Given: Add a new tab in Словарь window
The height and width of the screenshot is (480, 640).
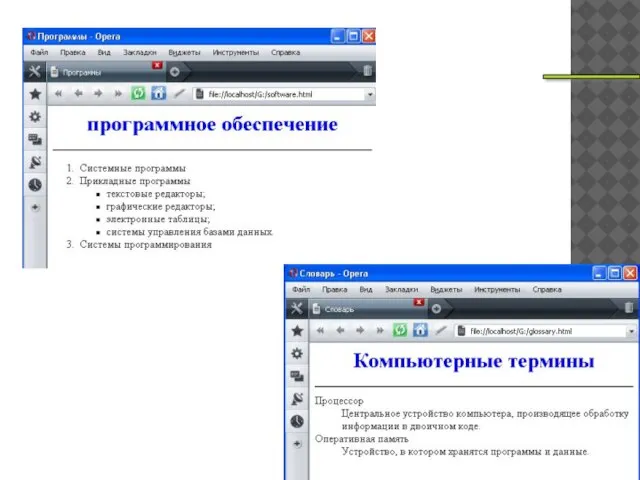Looking at the screenshot, I should (x=435, y=309).
